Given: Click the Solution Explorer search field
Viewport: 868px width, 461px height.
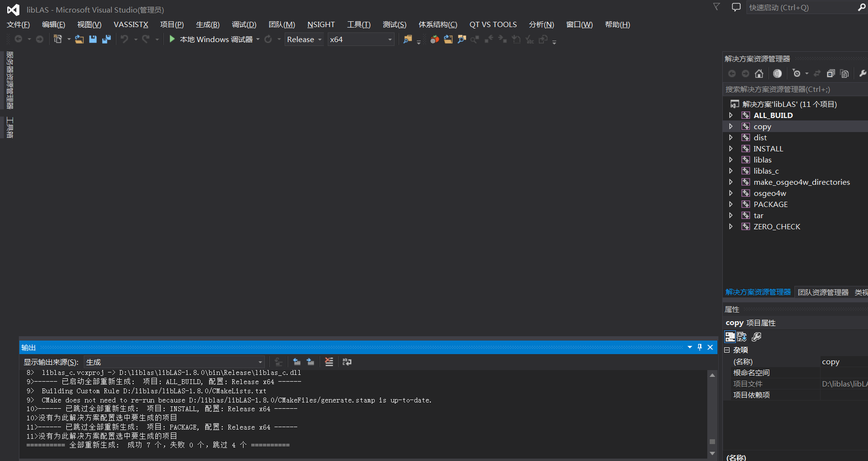Looking at the screenshot, I should point(795,89).
